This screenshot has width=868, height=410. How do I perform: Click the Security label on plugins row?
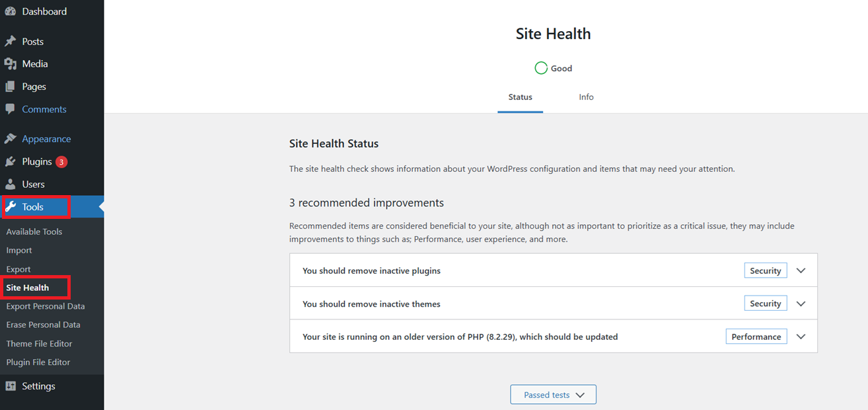[766, 270]
